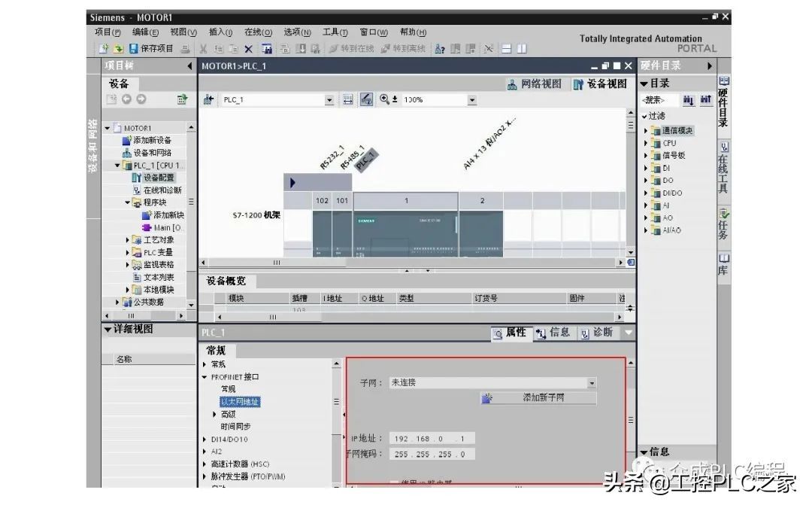Click the forward arrow icon in project tree
Viewport: 812px width, 508px height.
[141, 99]
